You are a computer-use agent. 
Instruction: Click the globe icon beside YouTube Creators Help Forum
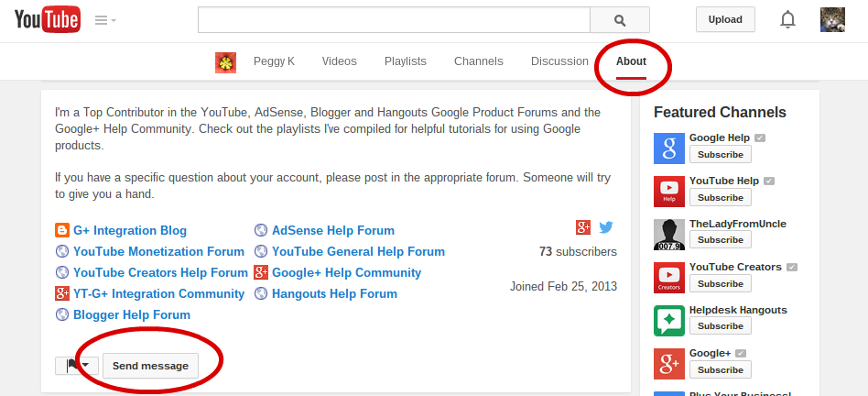(62, 272)
